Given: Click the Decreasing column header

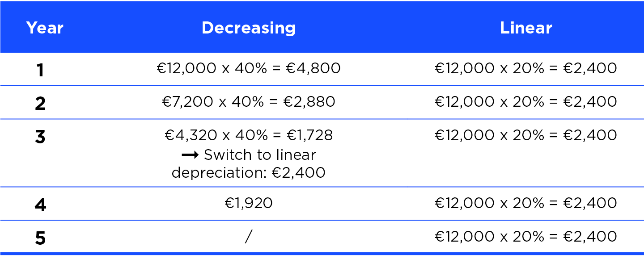Looking at the screenshot, I should click(x=249, y=28).
